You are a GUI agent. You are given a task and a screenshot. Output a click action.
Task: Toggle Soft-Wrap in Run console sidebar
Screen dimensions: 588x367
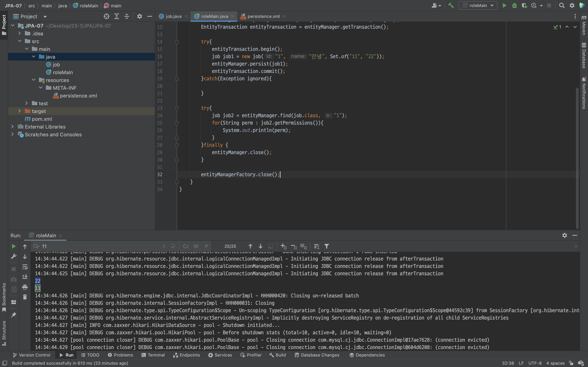(x=25, y=267)
